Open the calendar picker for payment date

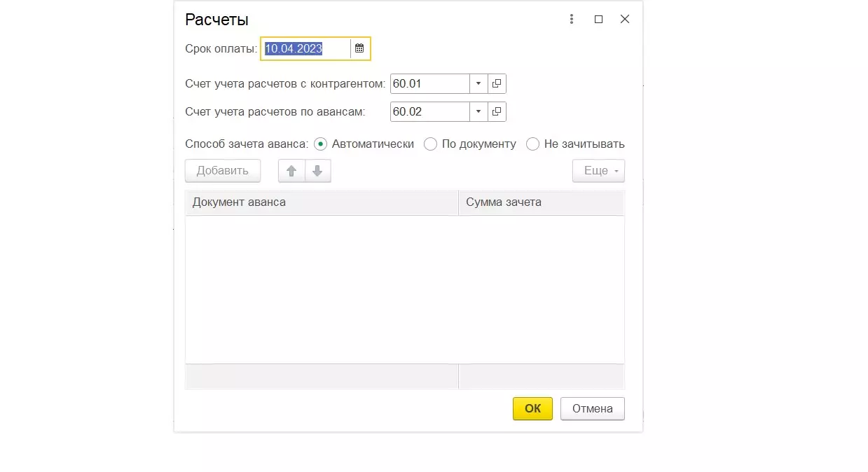(x=359, y=48)
